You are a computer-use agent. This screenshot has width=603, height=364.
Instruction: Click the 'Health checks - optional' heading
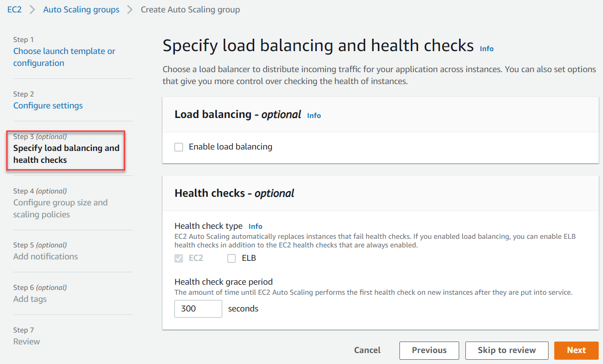click(x=234, y=193)
